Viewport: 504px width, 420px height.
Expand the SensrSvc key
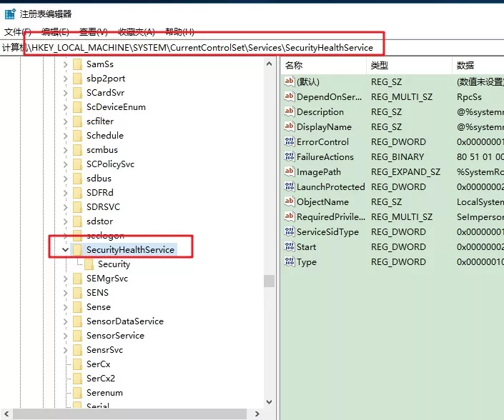(65, 350)
